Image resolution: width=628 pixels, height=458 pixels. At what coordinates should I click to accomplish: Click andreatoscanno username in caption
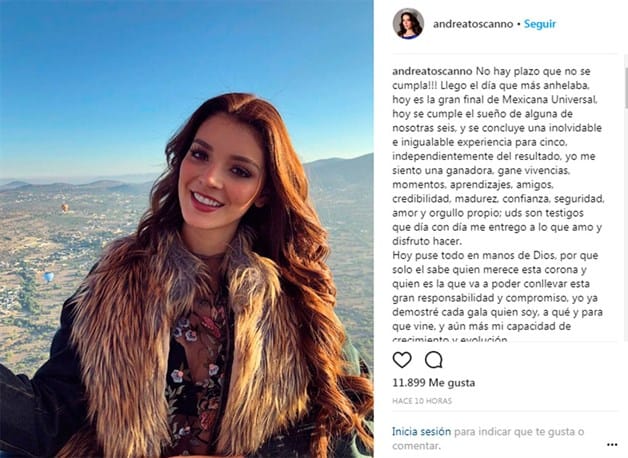432,71
